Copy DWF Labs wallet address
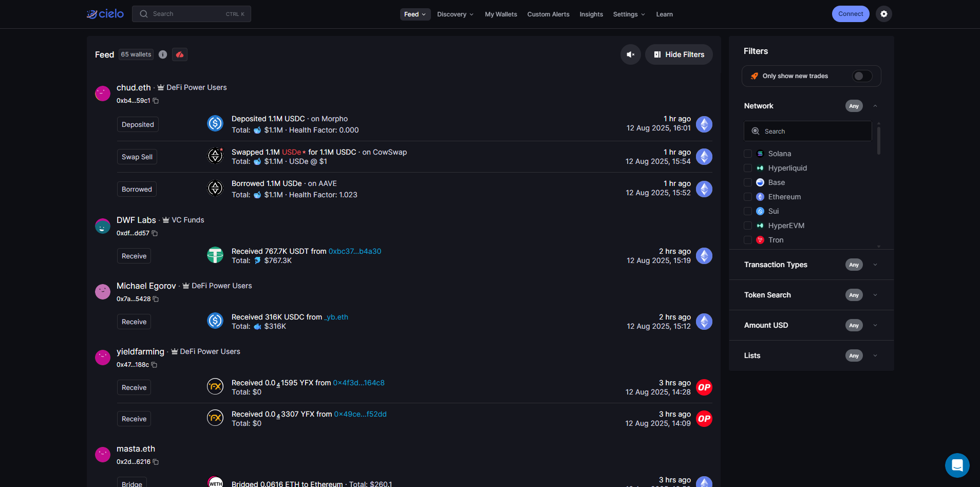The width and height of the screenshot is (980, 487). click(x=155, y=233)
